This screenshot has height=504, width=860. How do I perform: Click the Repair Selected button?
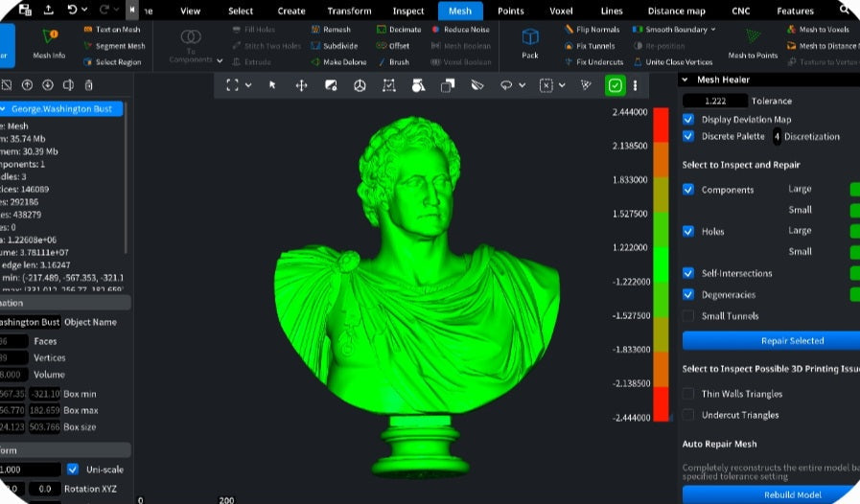[771, 340]
